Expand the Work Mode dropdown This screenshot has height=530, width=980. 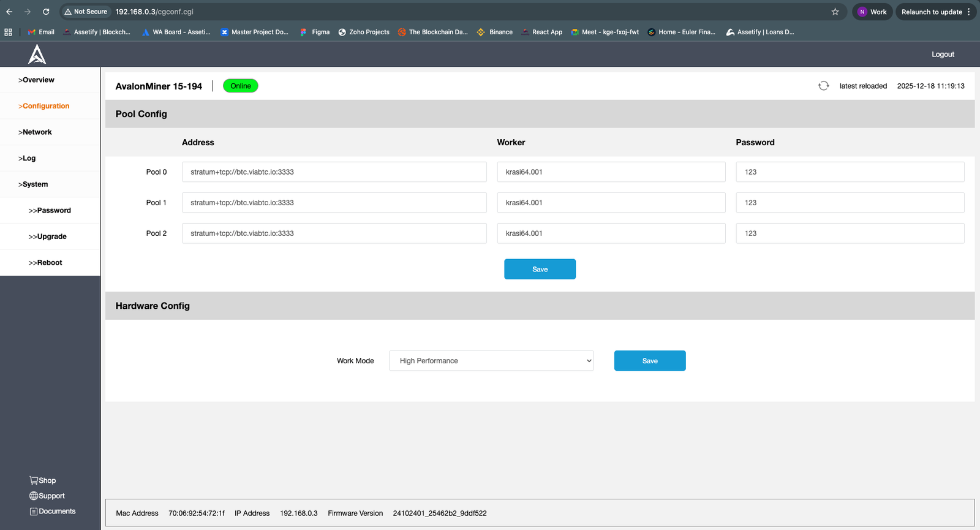tap(491, 361)
